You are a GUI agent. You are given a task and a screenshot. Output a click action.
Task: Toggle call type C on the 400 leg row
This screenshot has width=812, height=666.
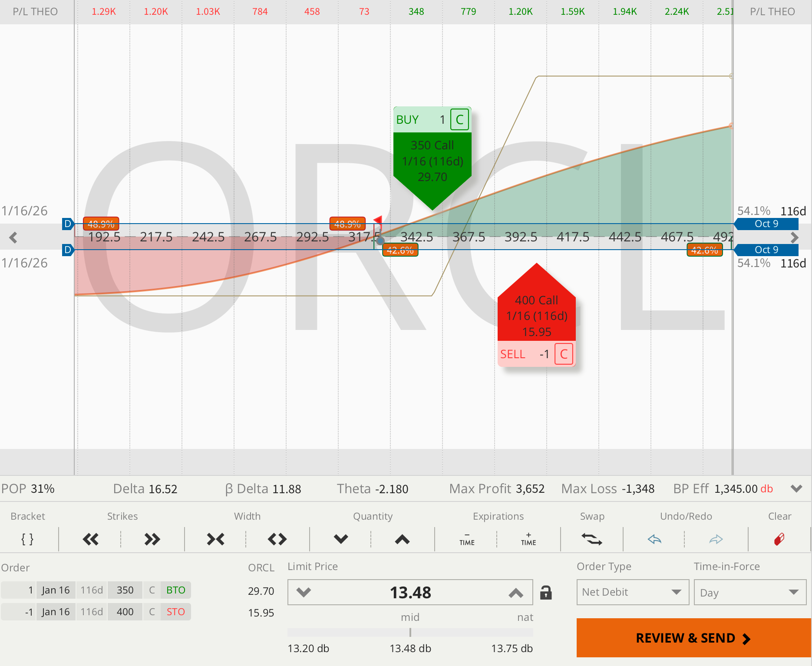coord(152,612)
